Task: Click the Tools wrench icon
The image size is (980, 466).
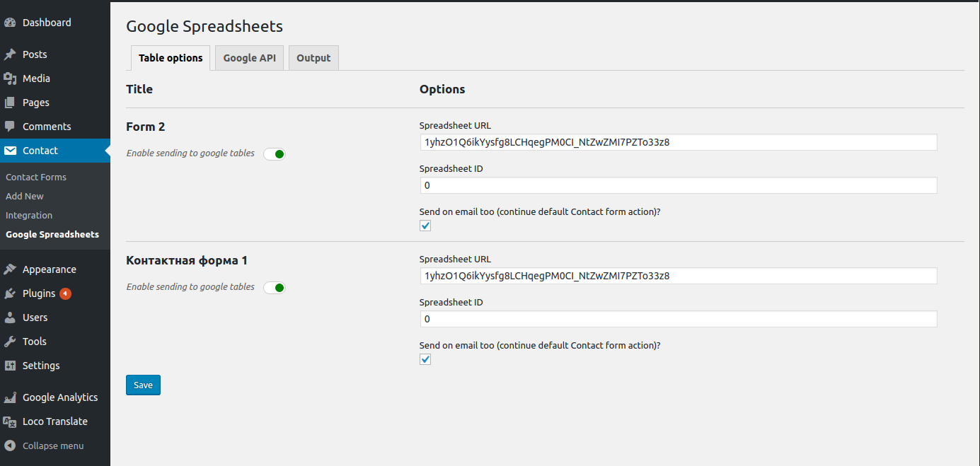Action: [10, 342]
